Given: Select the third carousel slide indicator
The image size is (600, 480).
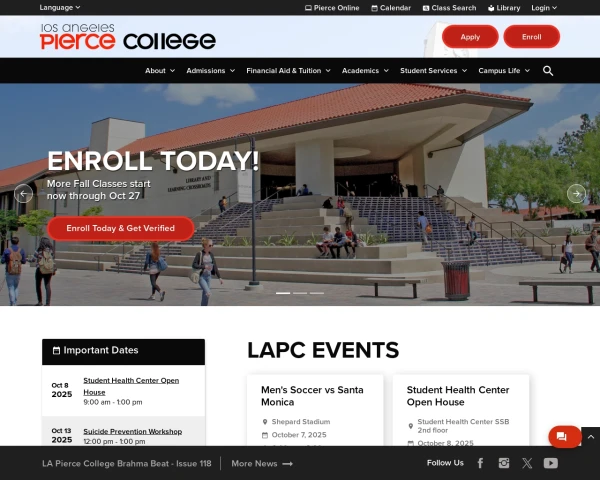Looking at the screenshot, I should pyautogui.click(x=317, y=293).
